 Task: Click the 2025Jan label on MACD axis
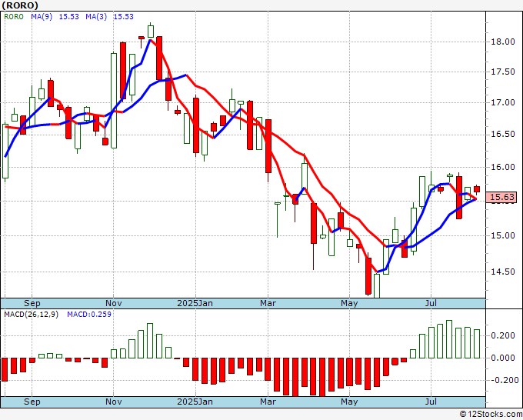195,402
